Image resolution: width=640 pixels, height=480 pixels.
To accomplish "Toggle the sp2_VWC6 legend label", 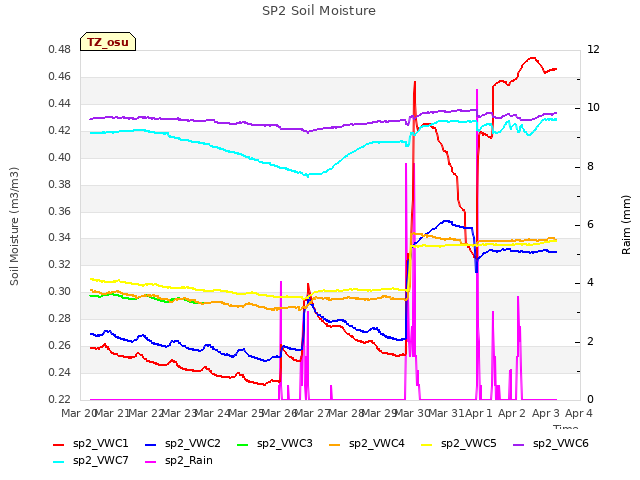I will click(x=560, y=444).
